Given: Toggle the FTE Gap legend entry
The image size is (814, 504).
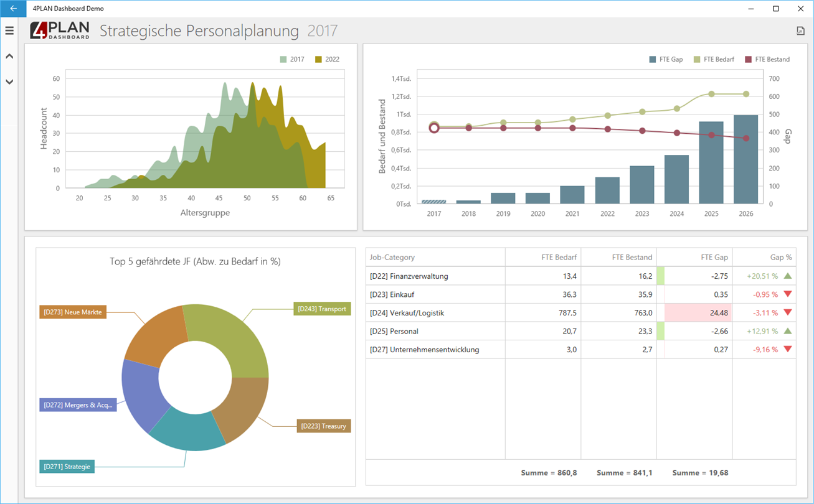Looking at the screenshot, I should click(666, 60).
